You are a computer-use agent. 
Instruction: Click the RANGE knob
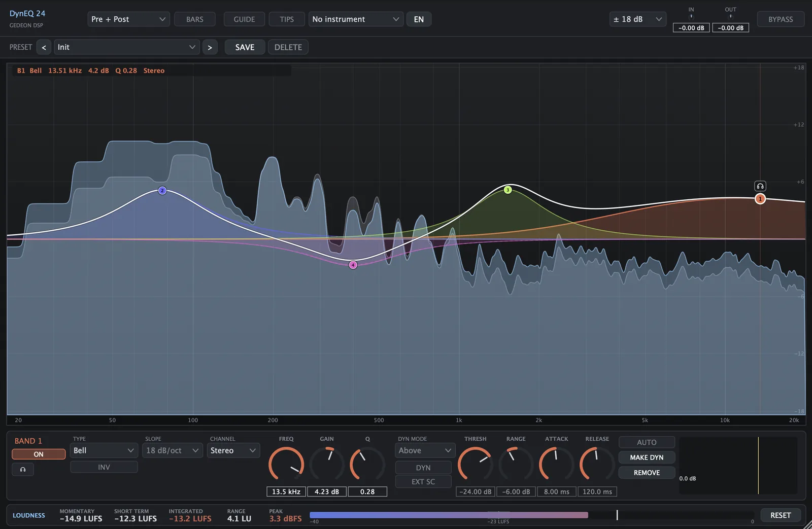point(516,464)
